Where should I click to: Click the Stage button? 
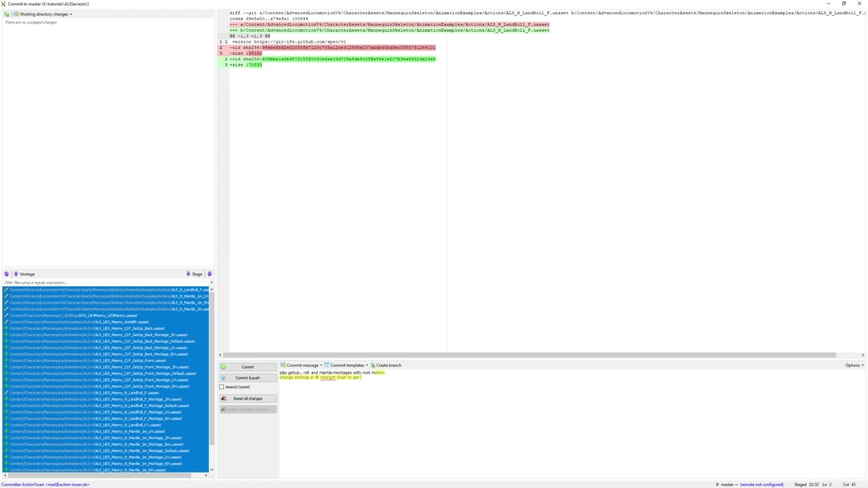[x=194, y=274]
